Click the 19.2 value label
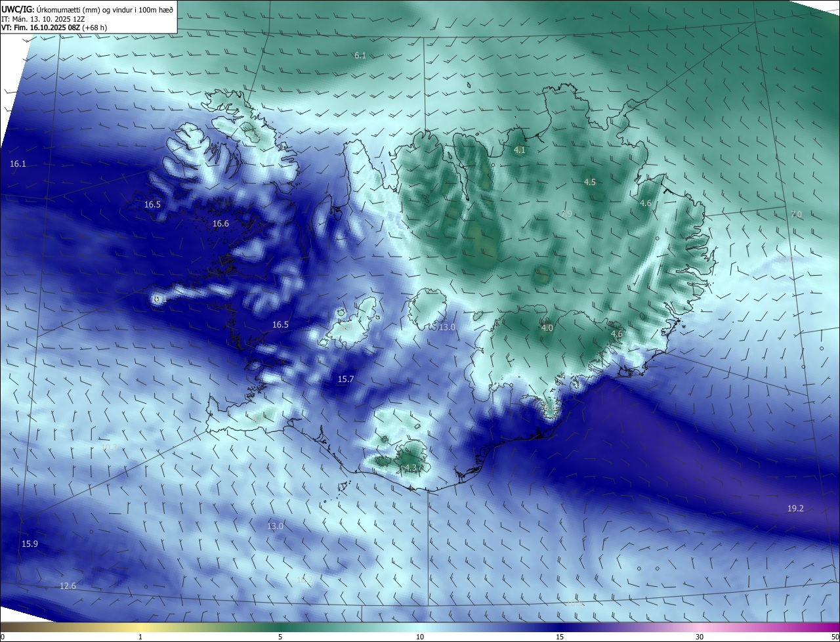840x642 pixels. (x=795, y=509)
